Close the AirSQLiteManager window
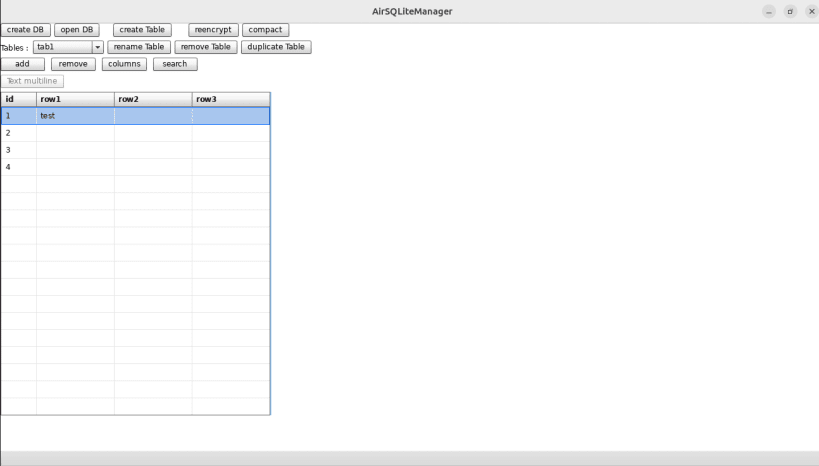819x466 pixels. [812, 11]
